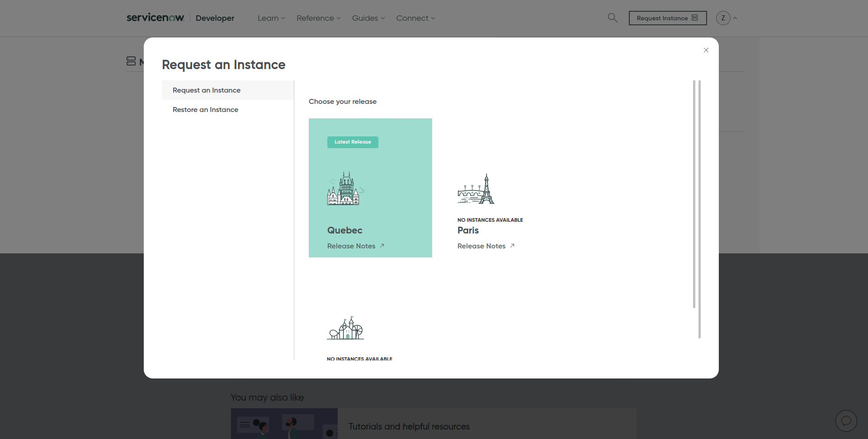Select the Request an Instance tab
This screenshot has height=439, width=868.
point(207,90)
